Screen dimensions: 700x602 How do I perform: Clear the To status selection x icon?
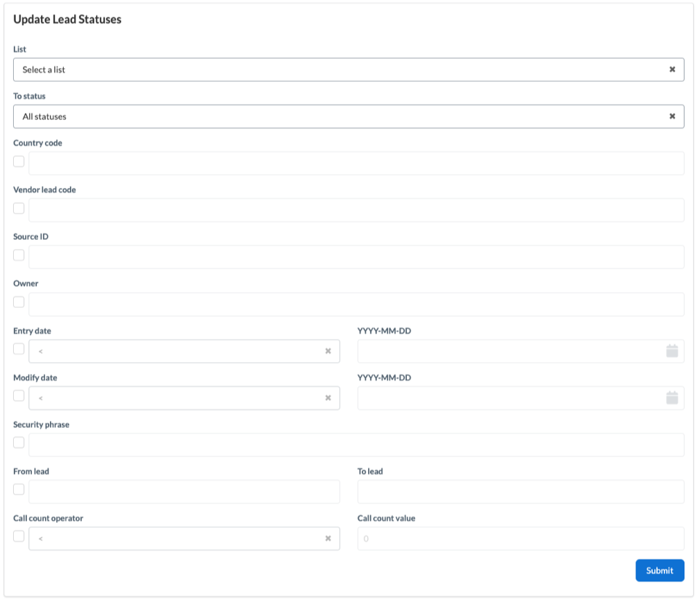[x=672, y=117]
